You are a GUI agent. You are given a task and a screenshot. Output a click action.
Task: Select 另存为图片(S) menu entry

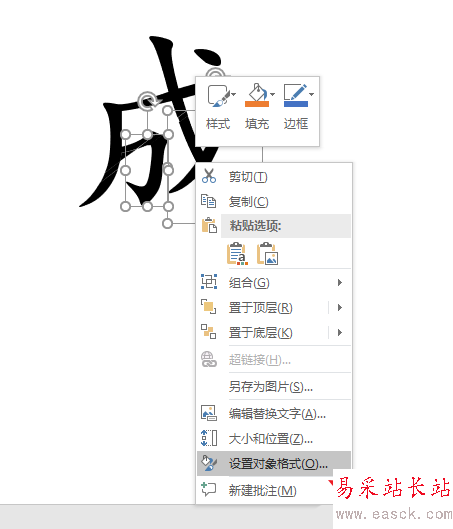pos(274,387)
